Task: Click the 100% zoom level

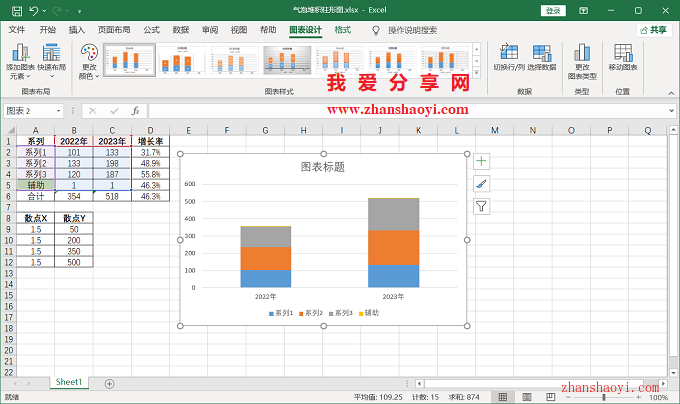Action: click(658, 397)
